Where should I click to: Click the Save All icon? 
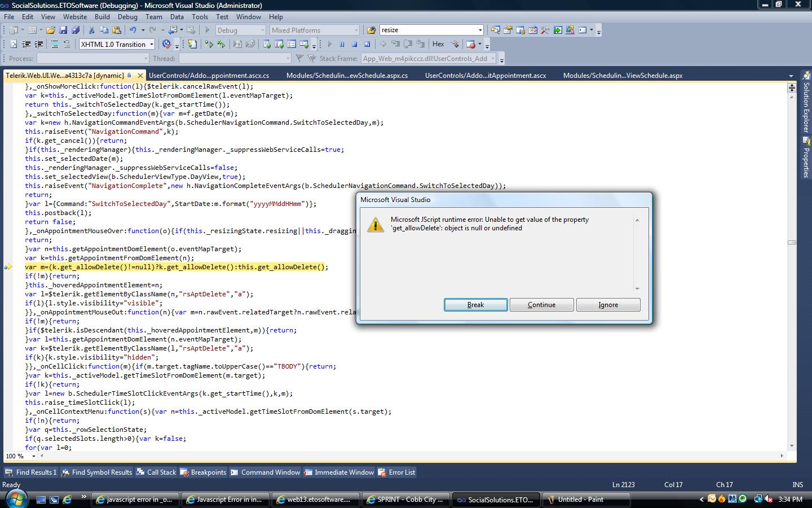point(75,30)
